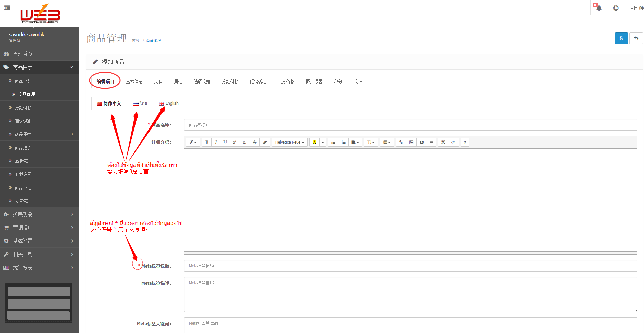644x333 pixels.
Task: Click the insert video icon
Action: click(x=422, y=142)
